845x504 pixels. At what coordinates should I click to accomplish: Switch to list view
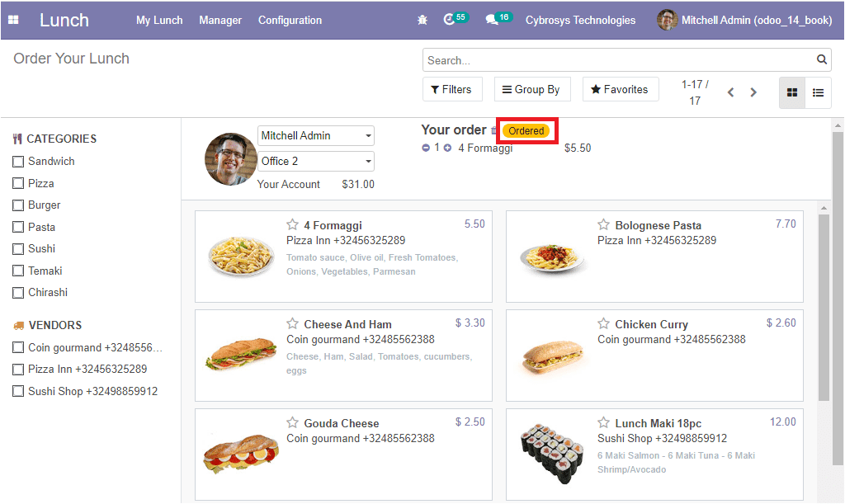tap(818, 92)
